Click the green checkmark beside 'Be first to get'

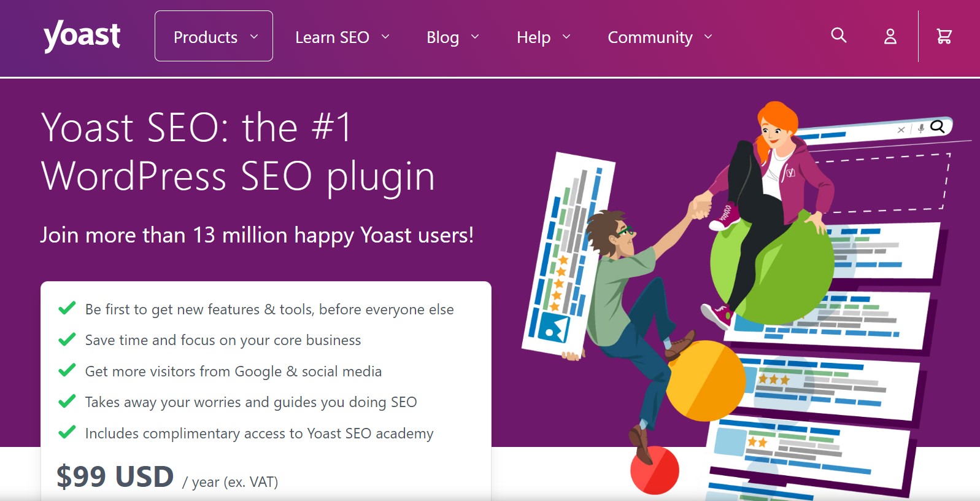tap(67, 308)
